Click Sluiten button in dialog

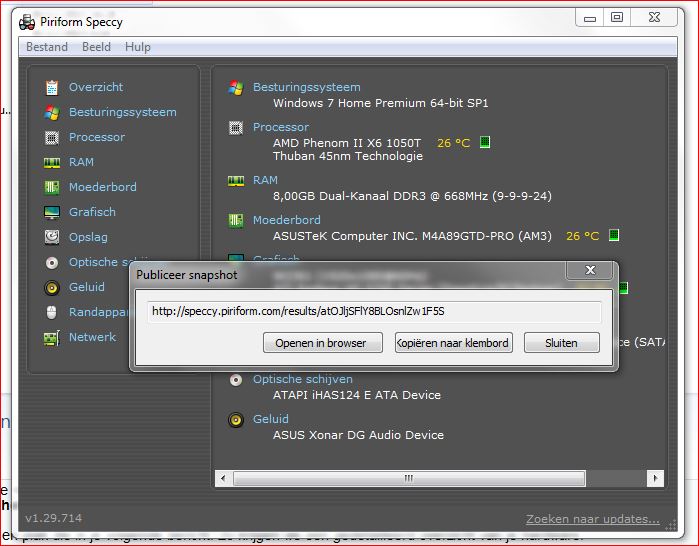click(562, 343)
